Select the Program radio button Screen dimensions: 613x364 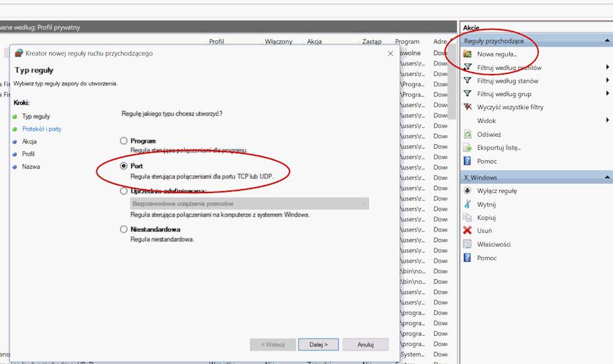coord(123,141)
